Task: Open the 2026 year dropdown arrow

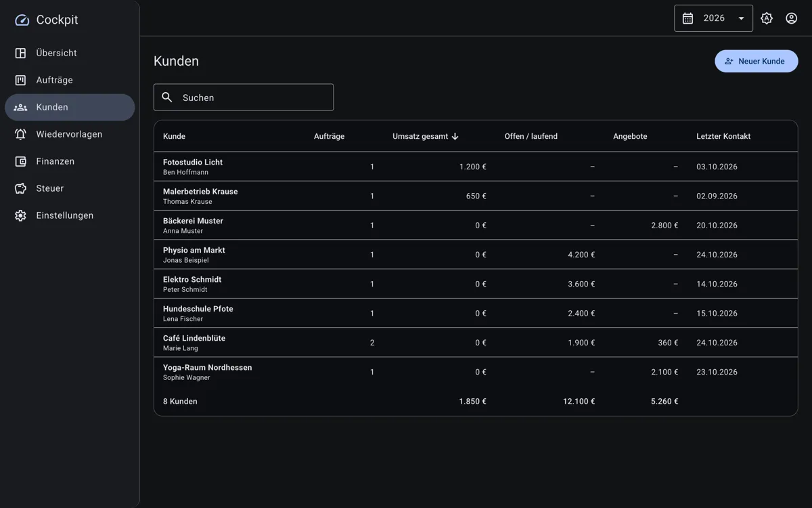Action: [x=741, y=18]
